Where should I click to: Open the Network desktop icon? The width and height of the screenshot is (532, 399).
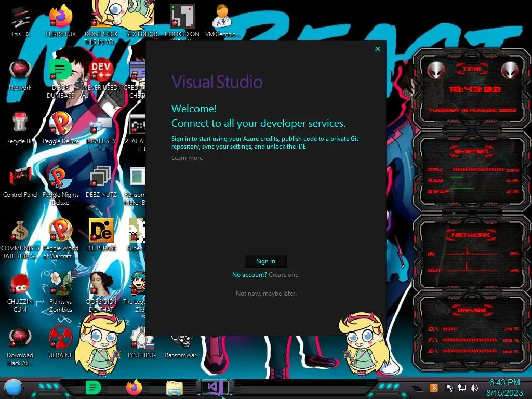20,75
